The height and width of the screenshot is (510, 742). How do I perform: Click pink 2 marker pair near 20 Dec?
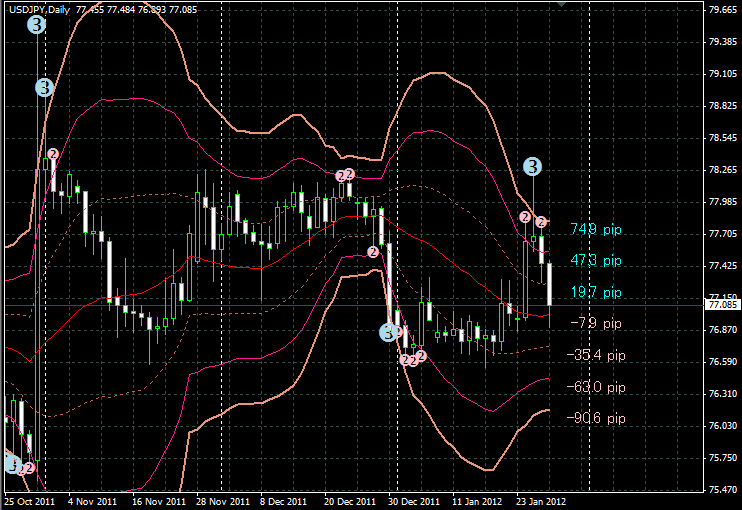[345, 175]
